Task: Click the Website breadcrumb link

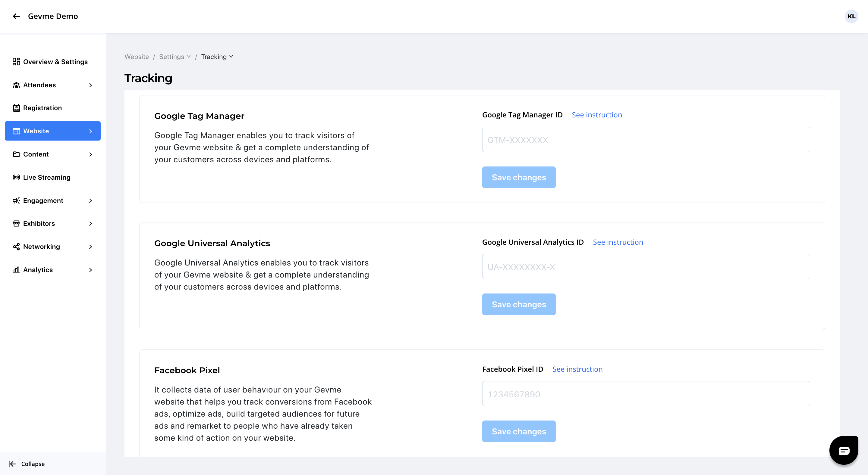Action: 137,57
